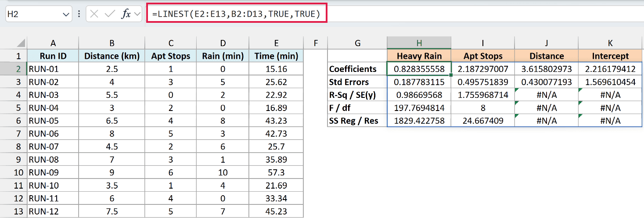Viewport: 644px width, 218px height.
Task: Select column H header
Action: (419, 43)
